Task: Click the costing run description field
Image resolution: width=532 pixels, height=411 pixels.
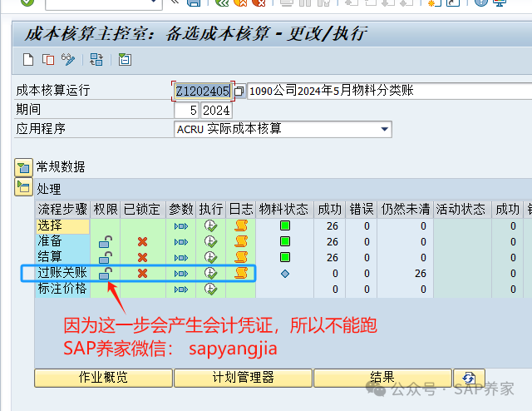Action: (389, 91)
